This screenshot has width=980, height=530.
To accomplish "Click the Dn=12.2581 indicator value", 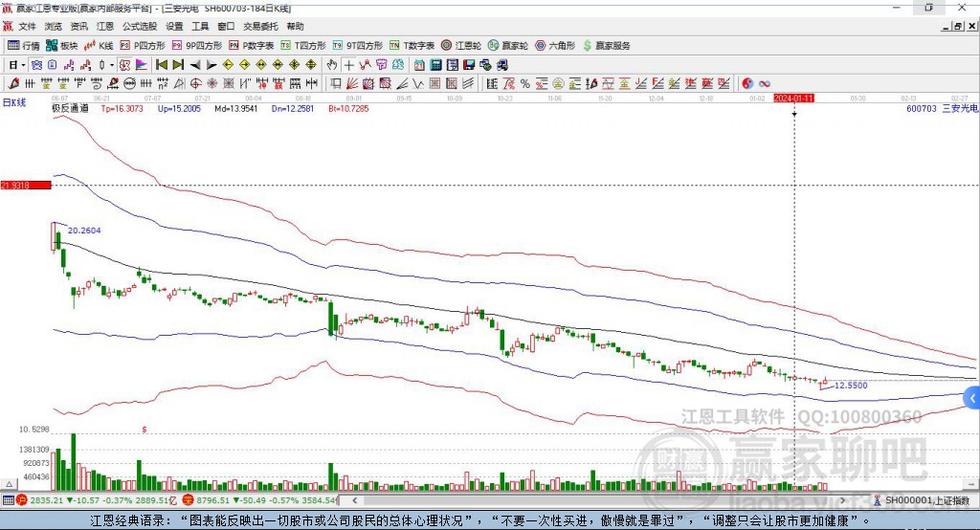I will (293, 108).
